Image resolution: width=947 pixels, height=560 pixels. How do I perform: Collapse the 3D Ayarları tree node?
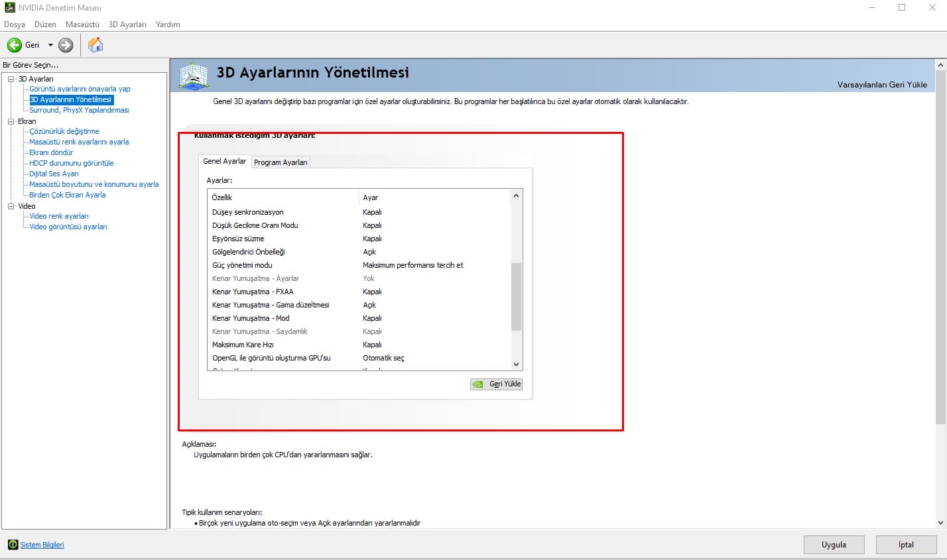pos(11,79)
